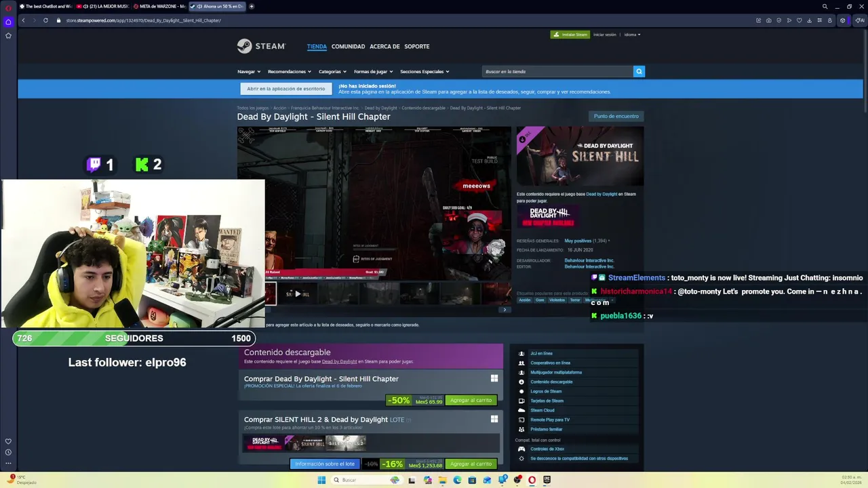
Task: Add Silent Hill Chapter to cart
Action: 471,400
